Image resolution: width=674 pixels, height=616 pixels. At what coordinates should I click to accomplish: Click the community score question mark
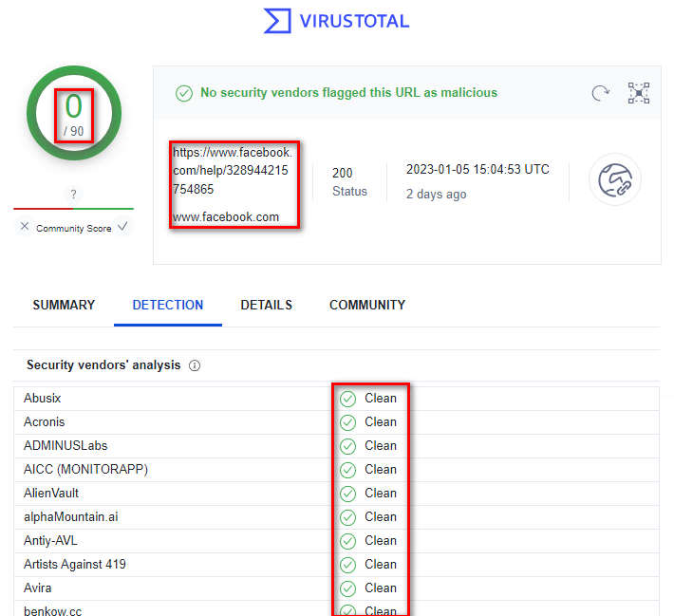point(73,195)
